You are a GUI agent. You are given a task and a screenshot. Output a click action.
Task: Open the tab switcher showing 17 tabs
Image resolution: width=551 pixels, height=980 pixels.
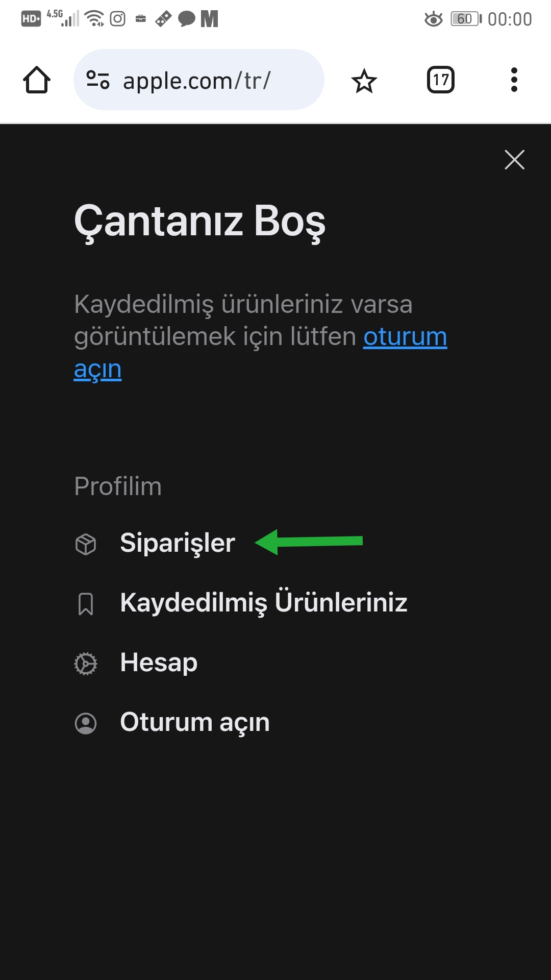pyautogui.click(x=440, y=80)
